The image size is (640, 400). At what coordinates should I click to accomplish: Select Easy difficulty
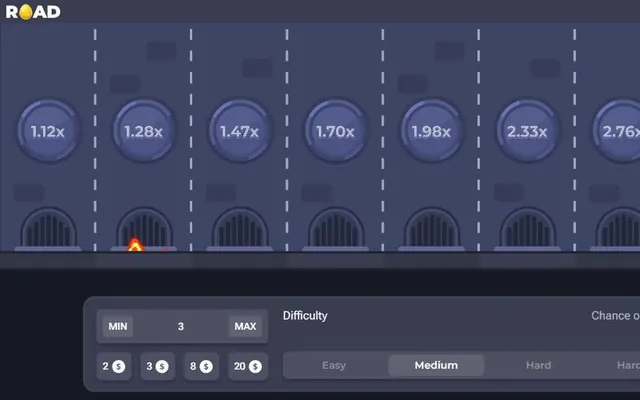(334, 365)
